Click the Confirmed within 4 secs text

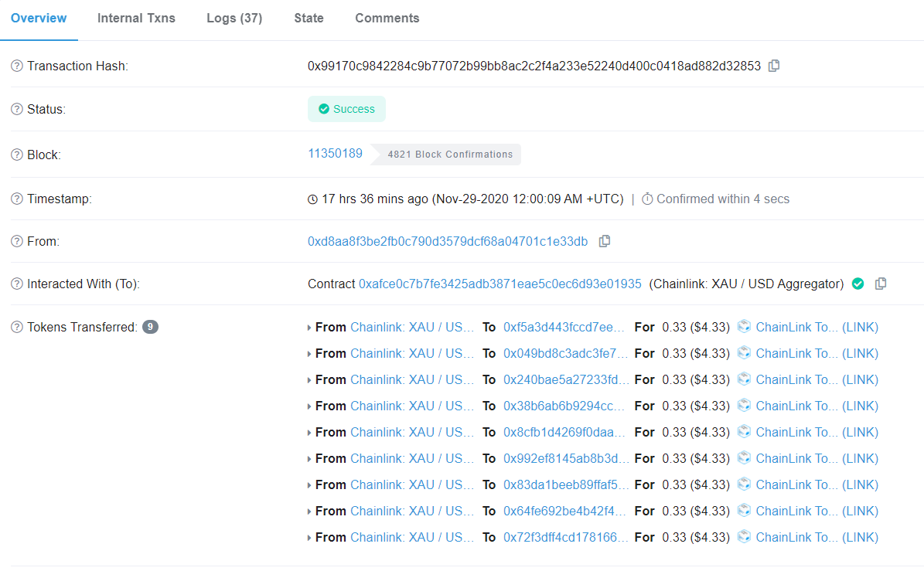(723, 199)
